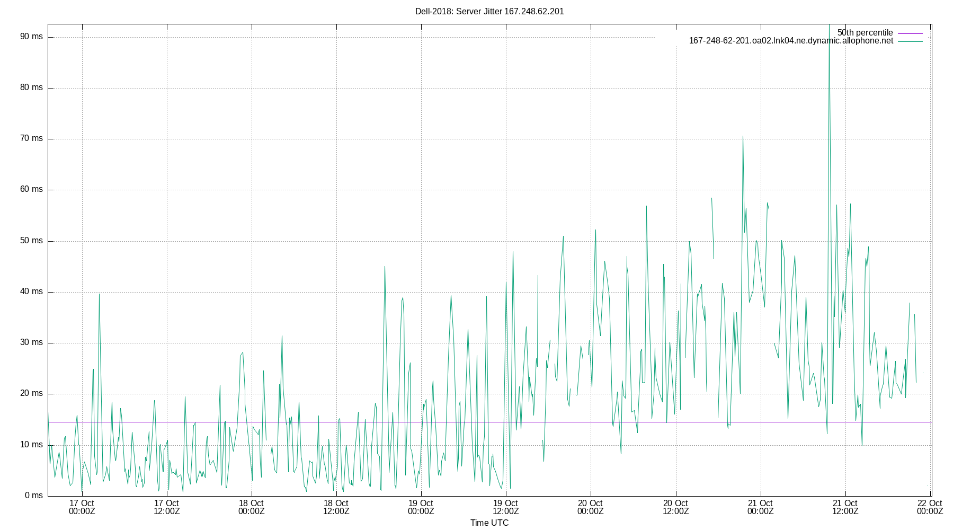Click the '10 ms' y-axis label
The image size is (980, 530).
point(31,445)
